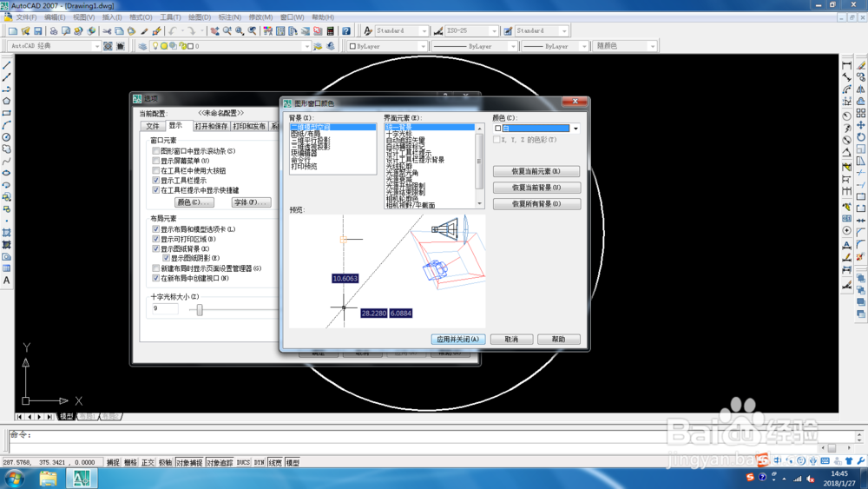The height and width of the screenshot is (489, 868).
Task: Select the Rectangle tool in Draw toolbar
Action: (x=7, y=113)
